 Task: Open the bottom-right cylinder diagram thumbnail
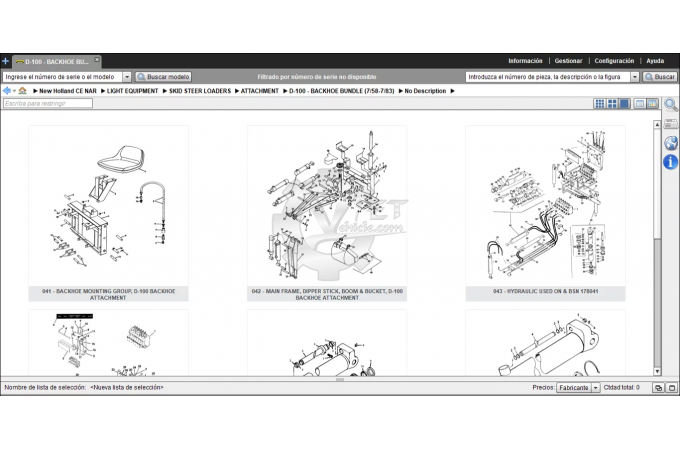point(545,343)
